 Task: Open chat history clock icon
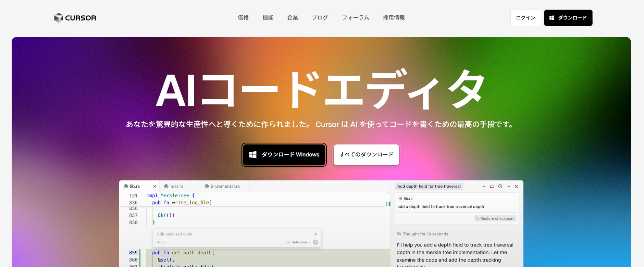[x=500, y=186]
